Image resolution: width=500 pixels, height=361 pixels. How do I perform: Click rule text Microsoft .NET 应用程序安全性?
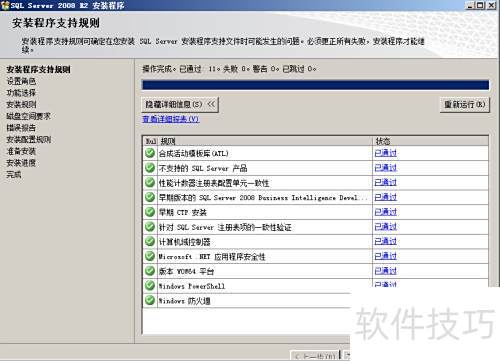pyautogui.click(x=212, y=256)
